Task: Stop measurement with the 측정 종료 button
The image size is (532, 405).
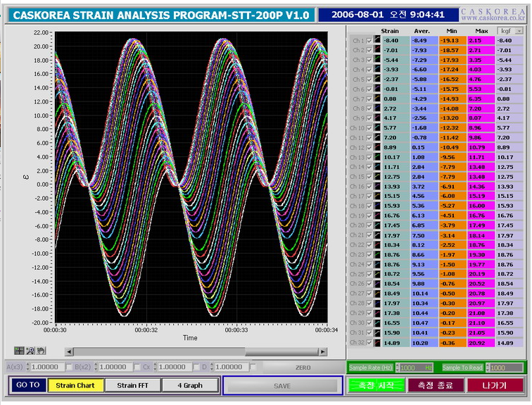Action: pyautogui.click(x=436, y=385)
